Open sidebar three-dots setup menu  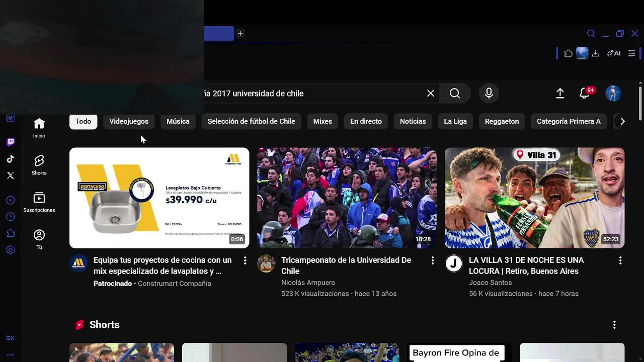[x=11, y=354]
